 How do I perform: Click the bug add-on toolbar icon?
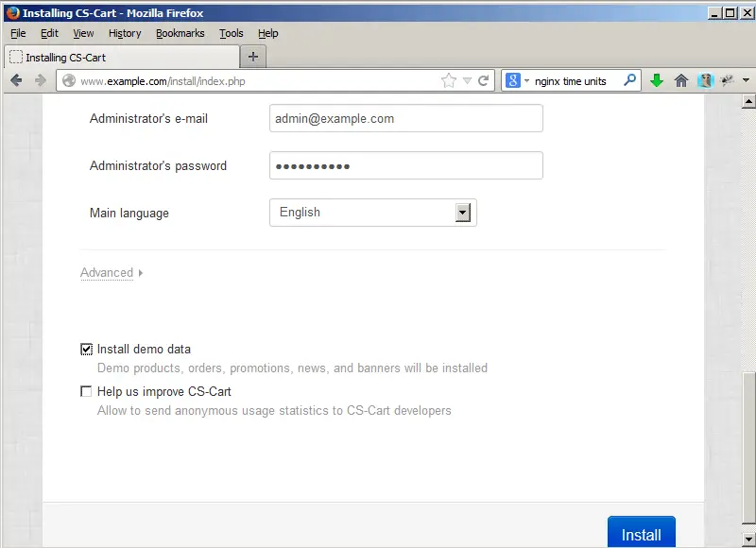pyautogui.click(x=727, y=80)
